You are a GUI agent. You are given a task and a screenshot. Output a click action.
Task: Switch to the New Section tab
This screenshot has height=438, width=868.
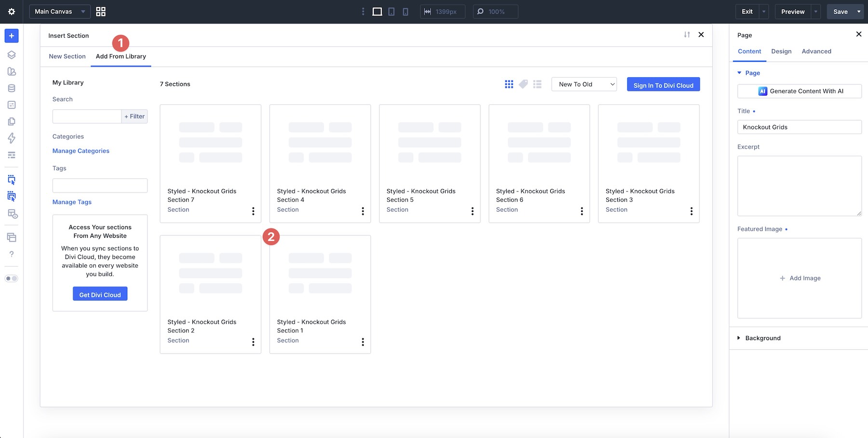click(67, 56)
